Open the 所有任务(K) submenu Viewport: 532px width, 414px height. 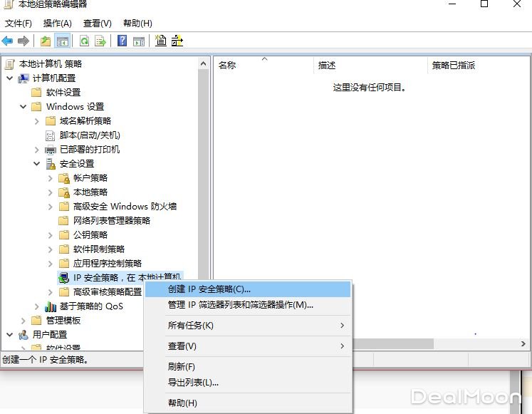tap(190, 326)
